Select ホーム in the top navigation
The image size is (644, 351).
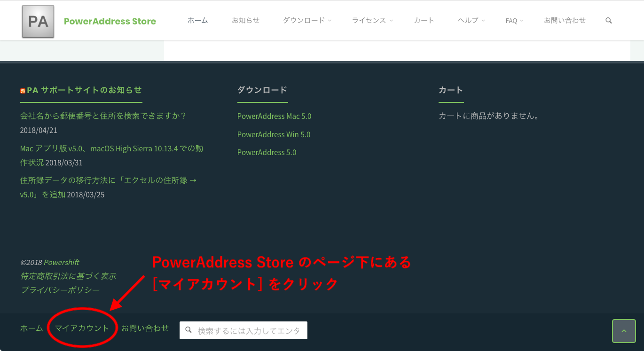(197, 21)
